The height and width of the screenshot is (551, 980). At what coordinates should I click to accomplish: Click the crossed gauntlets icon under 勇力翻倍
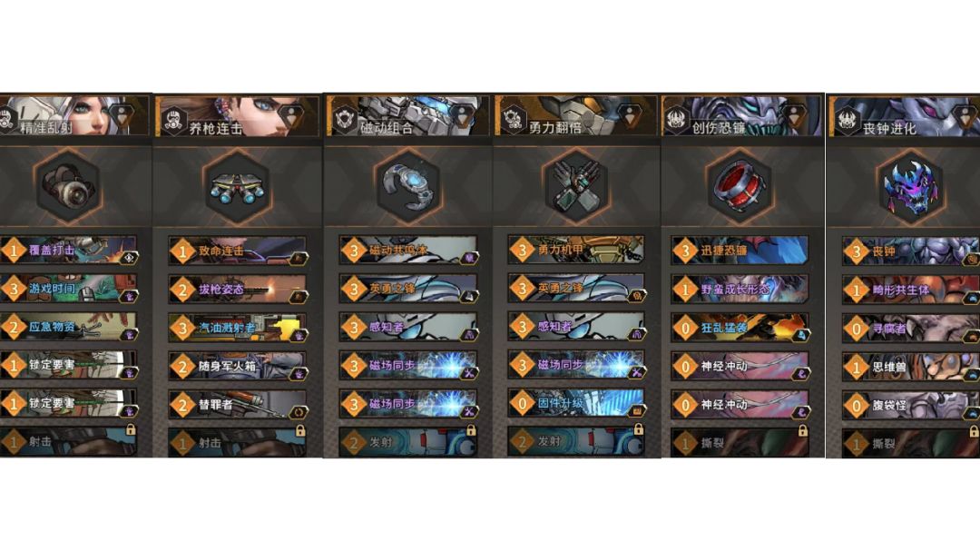click(x=575, y=186)
